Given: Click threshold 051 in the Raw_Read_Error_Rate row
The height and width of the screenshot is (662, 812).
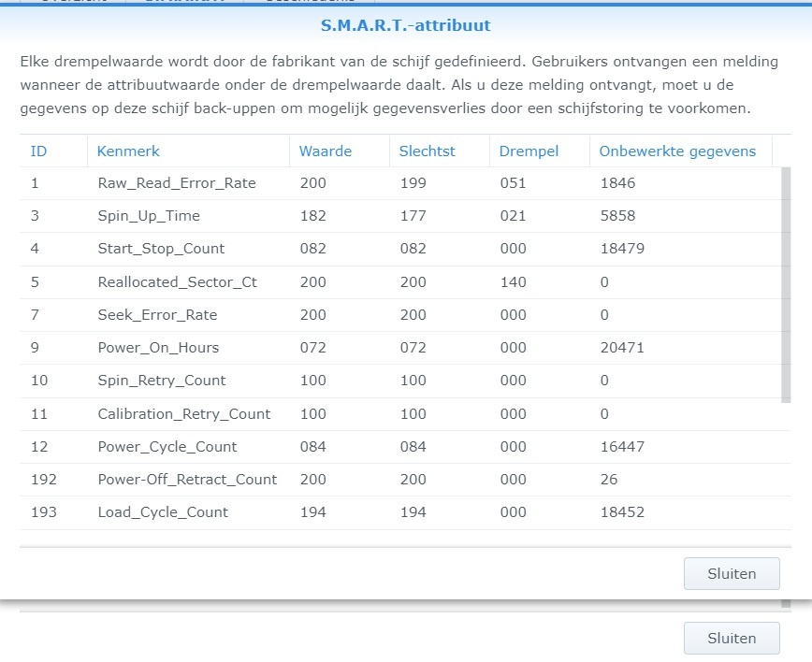Looking at the screenshot, I should point(513,183).
